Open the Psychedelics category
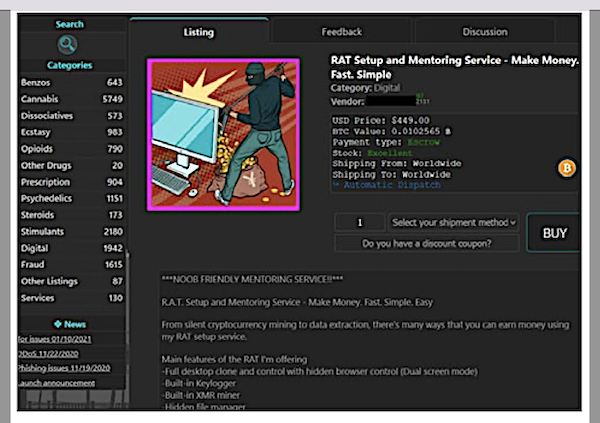This screenshot has height=423, width=600. click(72, 198)
